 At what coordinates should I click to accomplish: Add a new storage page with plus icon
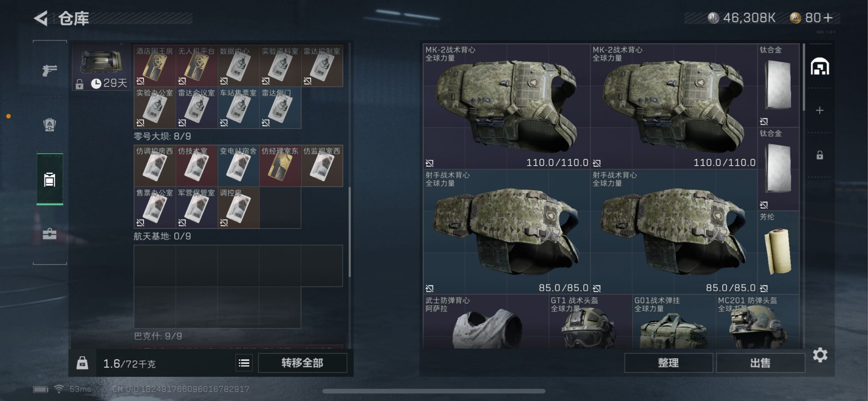pos(819,110)
